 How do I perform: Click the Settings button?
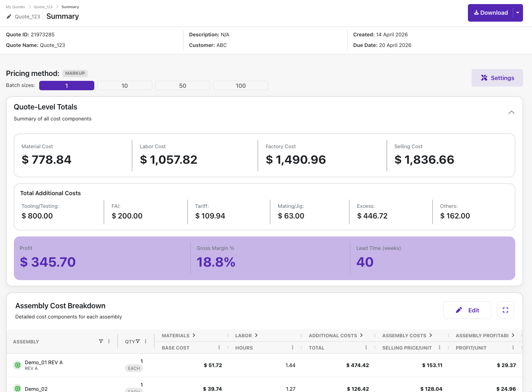pos(497,78)
